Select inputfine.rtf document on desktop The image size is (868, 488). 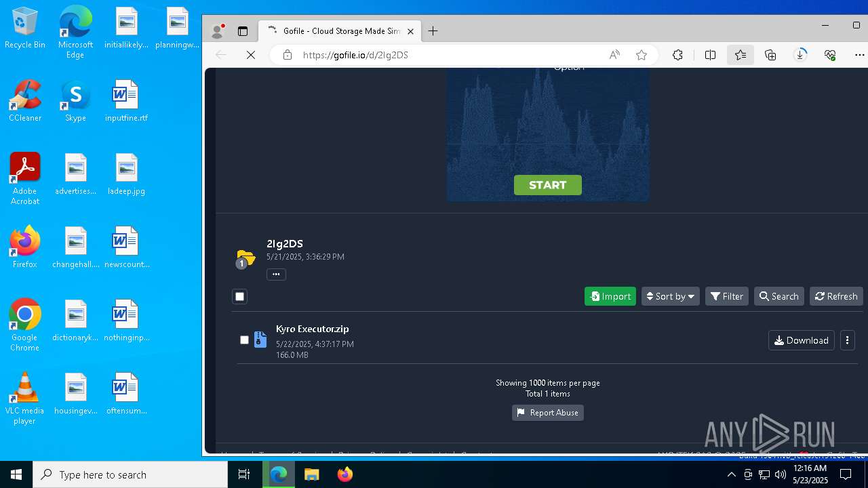(126, 102)
